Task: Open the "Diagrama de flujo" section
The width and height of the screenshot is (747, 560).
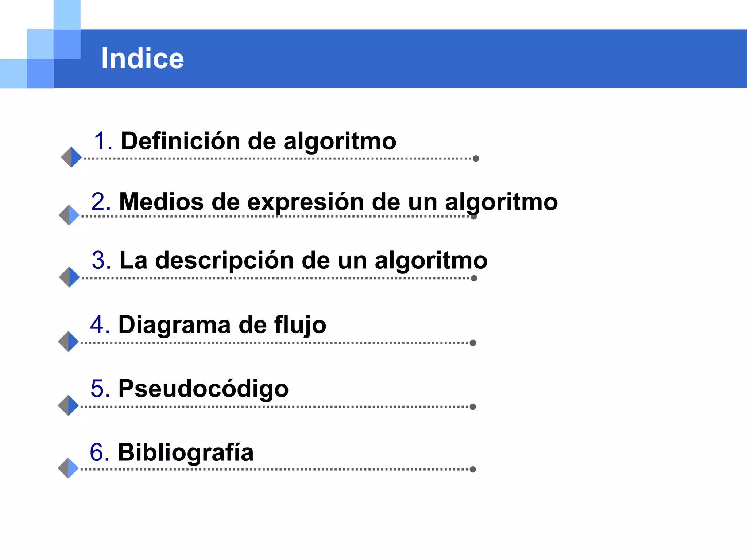Action: pos(222,324)
